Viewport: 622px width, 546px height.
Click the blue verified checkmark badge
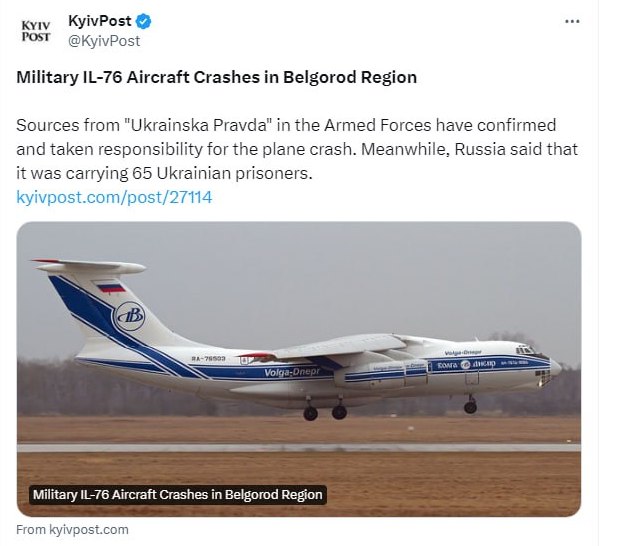(144, 21)
